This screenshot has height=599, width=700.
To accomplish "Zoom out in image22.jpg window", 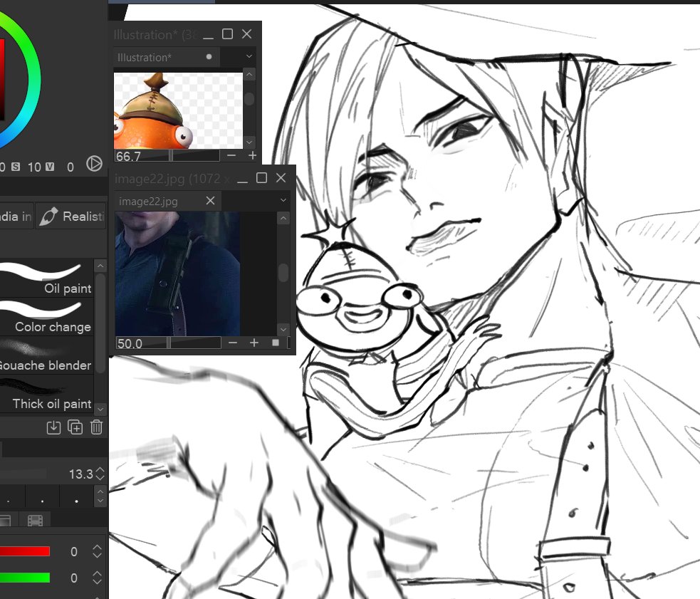I will (x=233, y=343).
